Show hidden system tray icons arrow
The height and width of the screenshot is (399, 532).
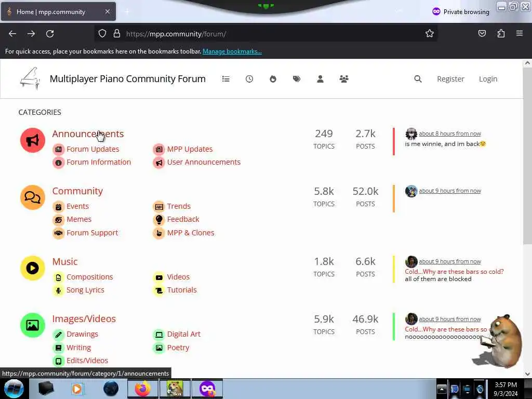tap(442, 389)
